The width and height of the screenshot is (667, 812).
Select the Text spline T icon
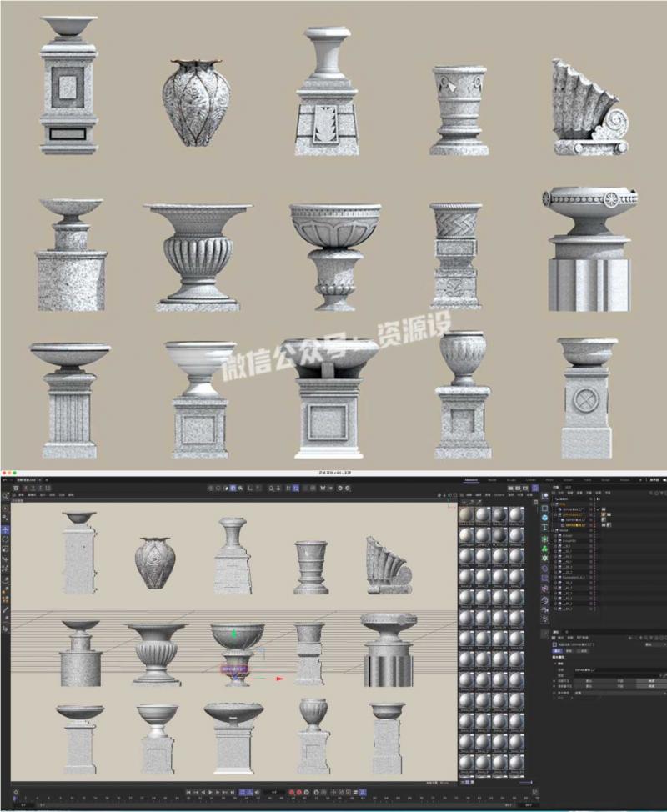pos(545,529)
